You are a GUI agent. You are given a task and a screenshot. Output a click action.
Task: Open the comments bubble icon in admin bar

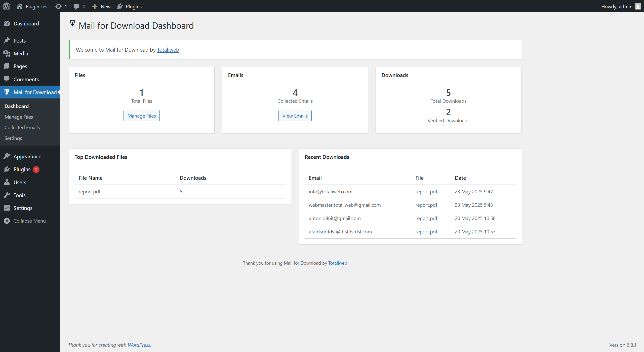[x=76, y=6]
